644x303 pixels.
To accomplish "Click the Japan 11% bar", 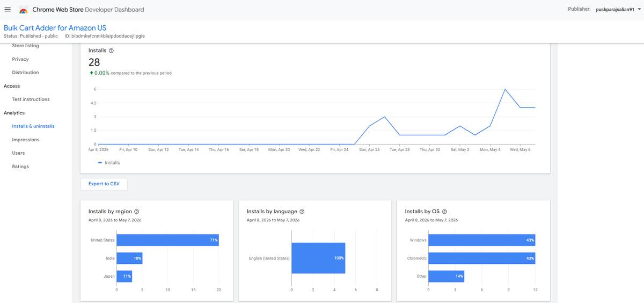I will tap(124, 277).
